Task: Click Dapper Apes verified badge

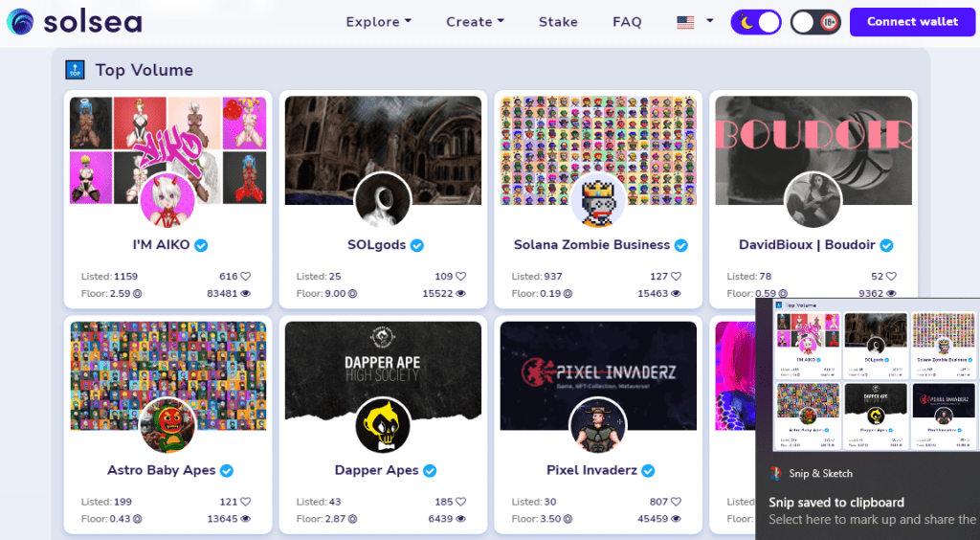Action: click(430, 470)
